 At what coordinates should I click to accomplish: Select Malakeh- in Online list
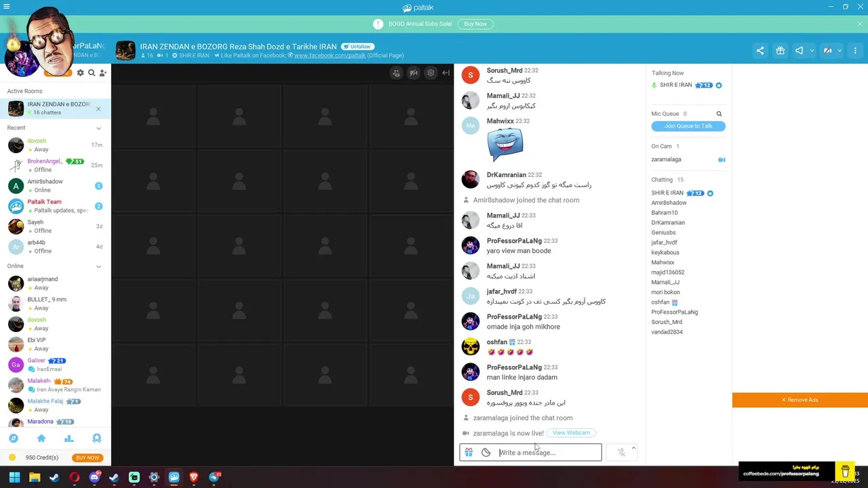pos(56,385)
